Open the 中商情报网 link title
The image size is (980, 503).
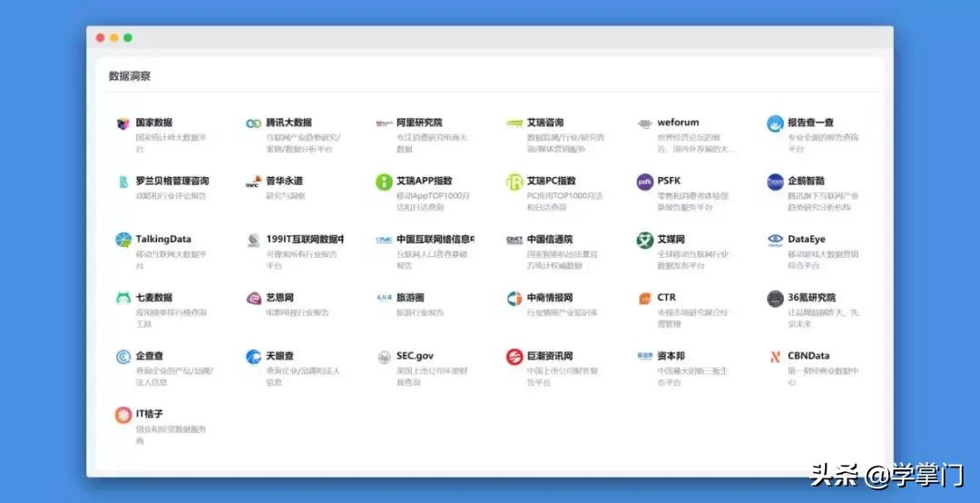549,297
